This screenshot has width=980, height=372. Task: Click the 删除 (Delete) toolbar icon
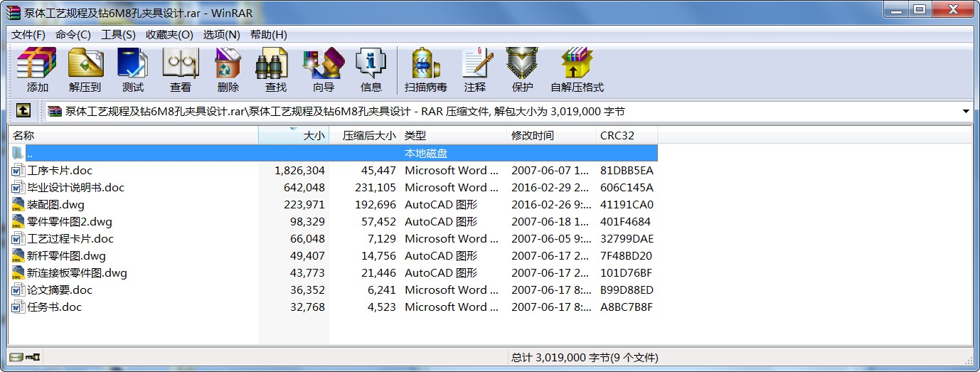pyautogui.click(x=228, y=69)
